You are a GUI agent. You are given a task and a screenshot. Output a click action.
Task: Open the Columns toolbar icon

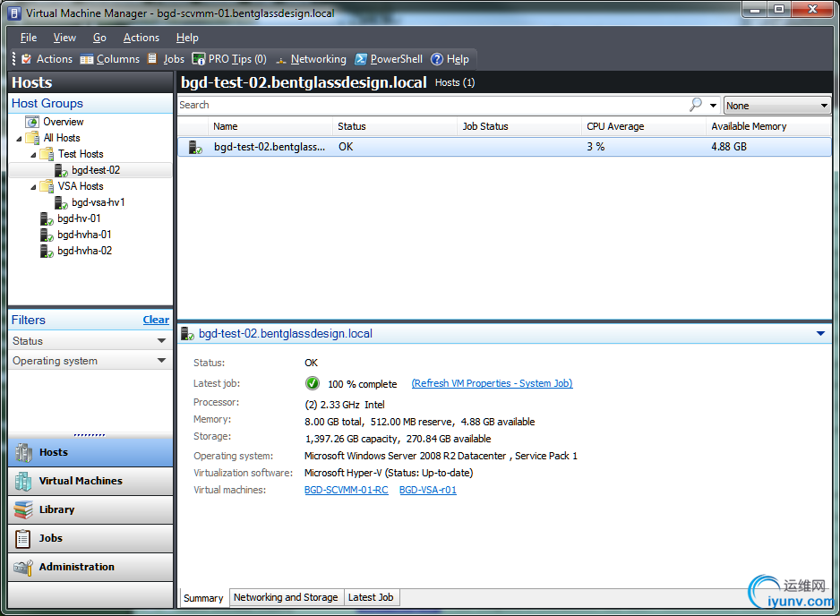coord(87,59)
